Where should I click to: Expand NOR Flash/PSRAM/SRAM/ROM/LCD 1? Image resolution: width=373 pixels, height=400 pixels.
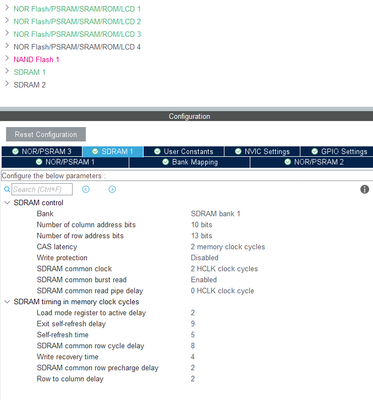7,8
